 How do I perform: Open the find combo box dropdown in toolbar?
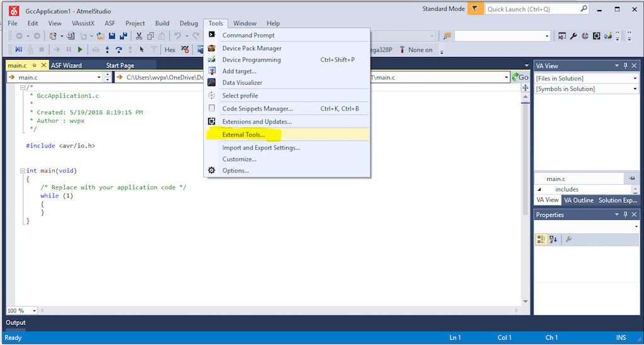coord(547,36)
